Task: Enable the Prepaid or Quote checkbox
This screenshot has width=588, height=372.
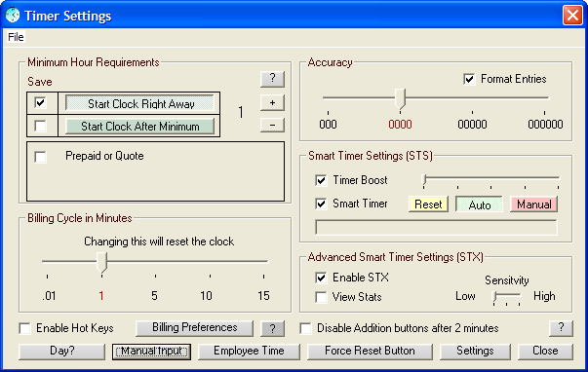Action: tap(40, 157)
